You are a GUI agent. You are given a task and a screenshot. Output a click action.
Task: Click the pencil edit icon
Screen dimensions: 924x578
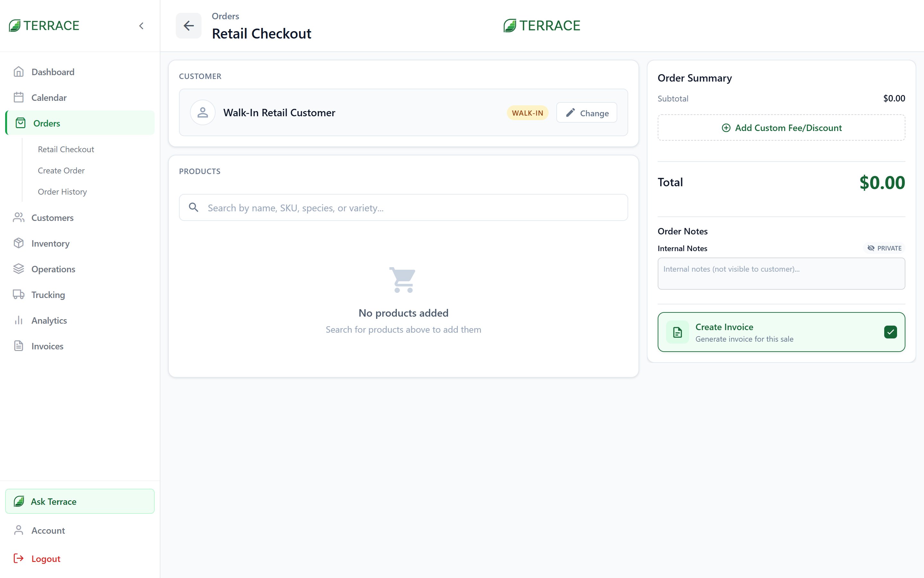coord(570,112)
